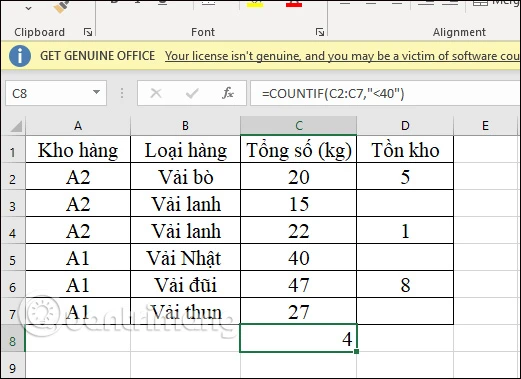The image size is (521, 379).
Task: Click inside the COUNTIF formula bar
Action: pyautogui.click(x=385, y=93)
